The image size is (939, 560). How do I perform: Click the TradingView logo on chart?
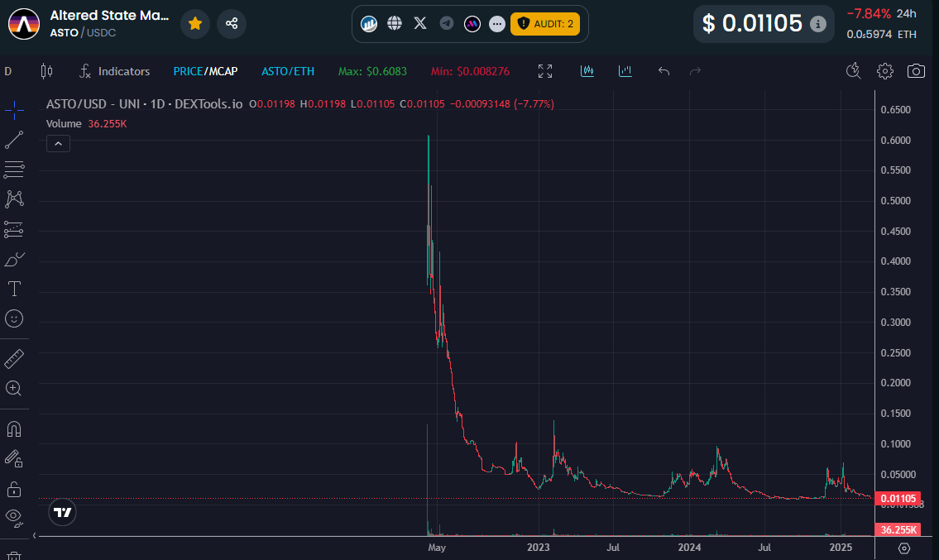click(x=62, y=512)
